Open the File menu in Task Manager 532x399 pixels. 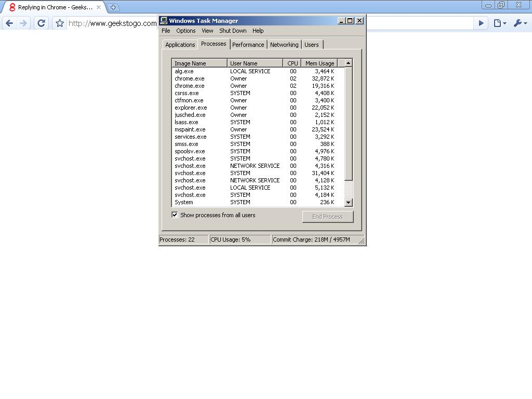pyautogui.click(x=166, y=31)
